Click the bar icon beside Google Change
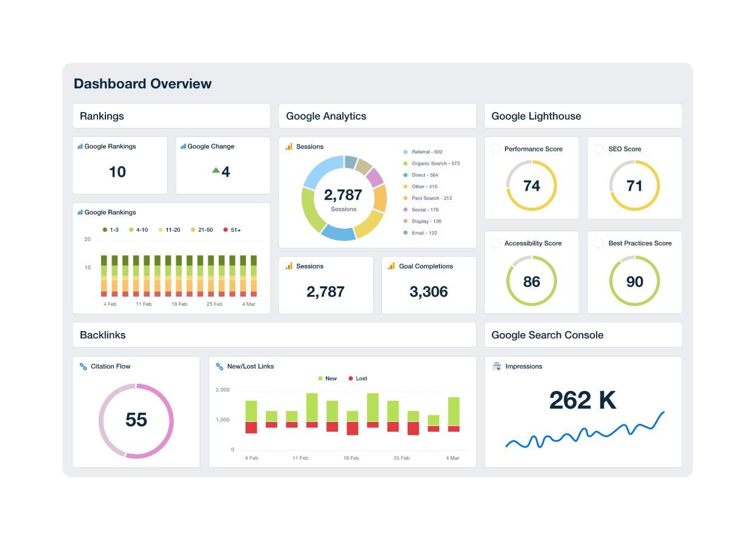Image resolution: width=756 pixels, height=540 pixels. tap(183, 147)
